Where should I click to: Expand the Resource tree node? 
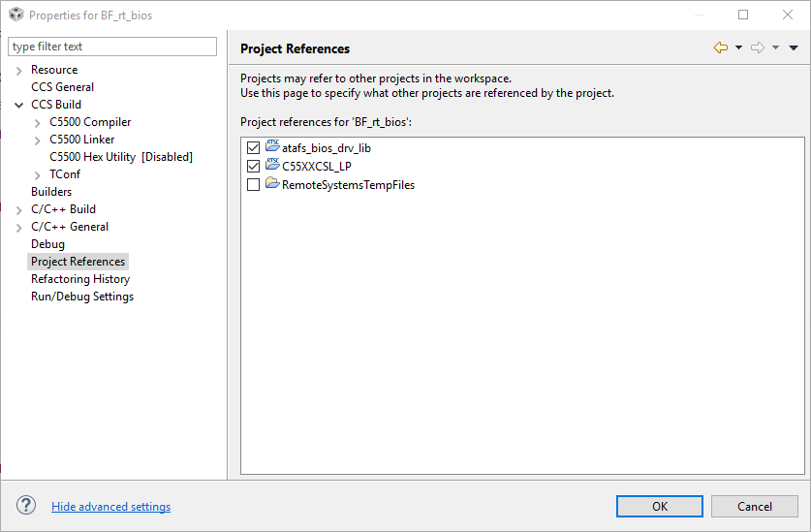click(19, 70)
